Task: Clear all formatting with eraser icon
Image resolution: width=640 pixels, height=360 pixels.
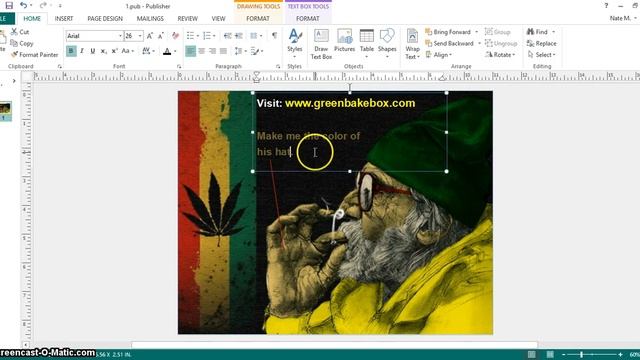Action: pos(176,36)
